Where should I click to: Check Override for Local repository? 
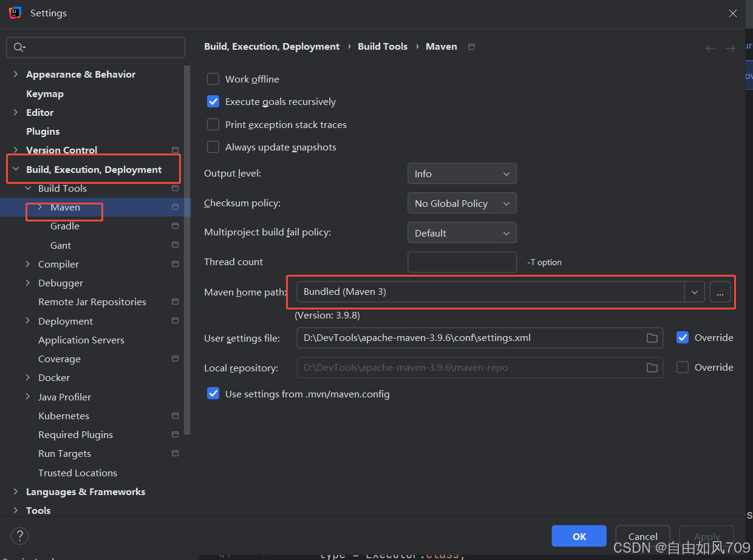tap(683, 367)
